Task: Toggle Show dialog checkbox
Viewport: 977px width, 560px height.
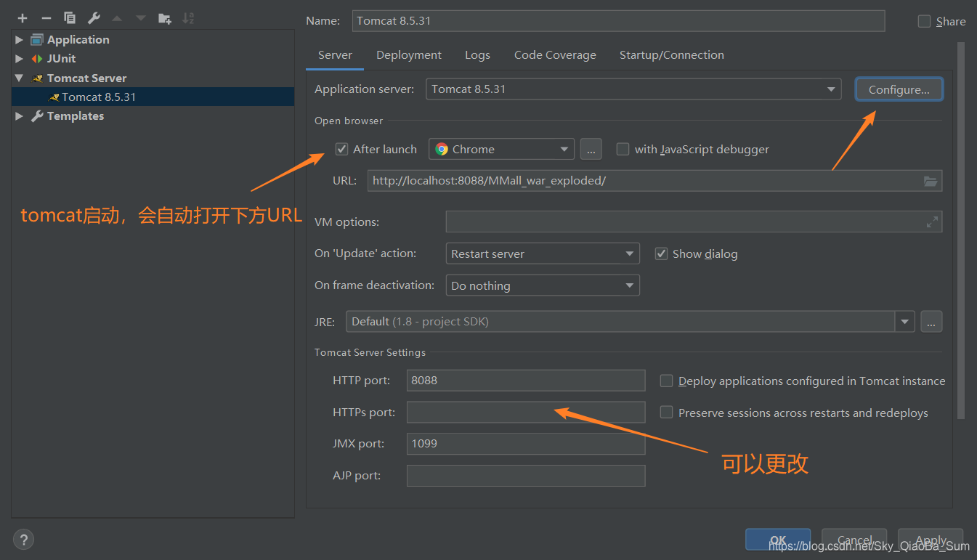Action: pos(661,253)
